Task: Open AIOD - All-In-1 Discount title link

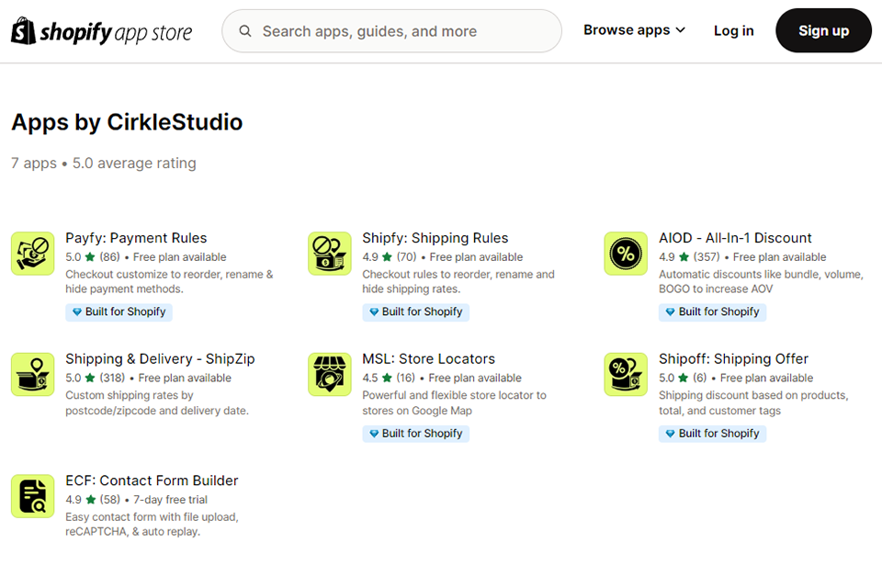Action: [x=735, y=238]
